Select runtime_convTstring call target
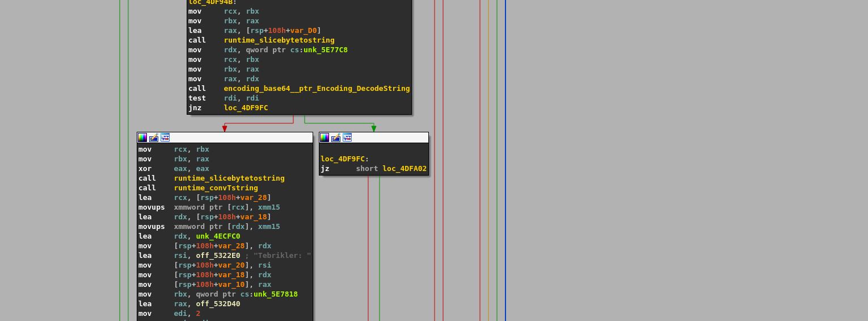 tap(216, 188)
